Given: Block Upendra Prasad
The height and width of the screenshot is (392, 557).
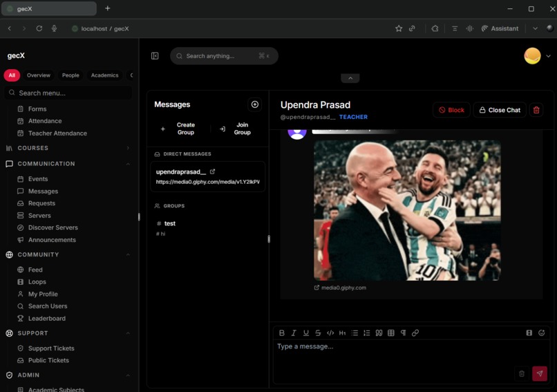Looking at the screenshot, I should 451,110.
